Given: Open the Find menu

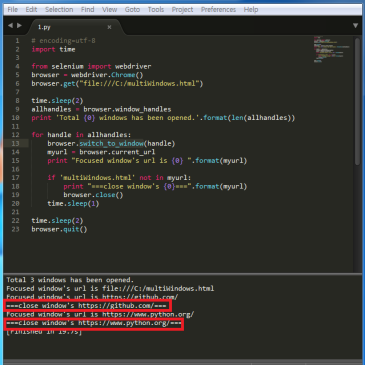Looking at the screenshot, I should (88, 10).
